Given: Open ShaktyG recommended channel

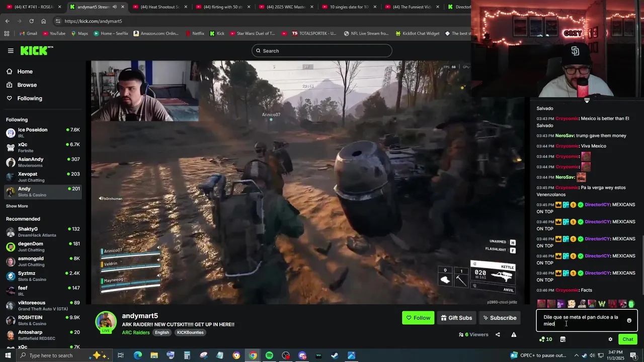Looking at the screenshot, I should tap(43, 232).
